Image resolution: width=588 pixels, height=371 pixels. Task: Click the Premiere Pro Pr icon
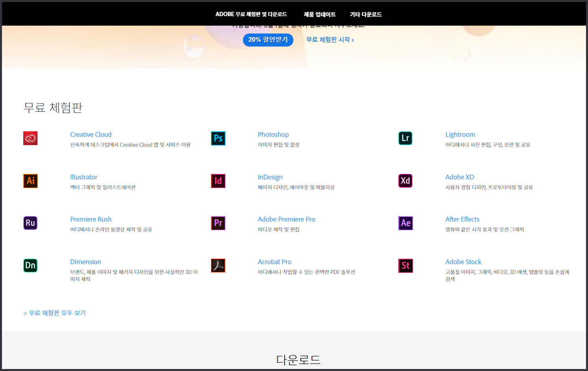click(218, 223)
